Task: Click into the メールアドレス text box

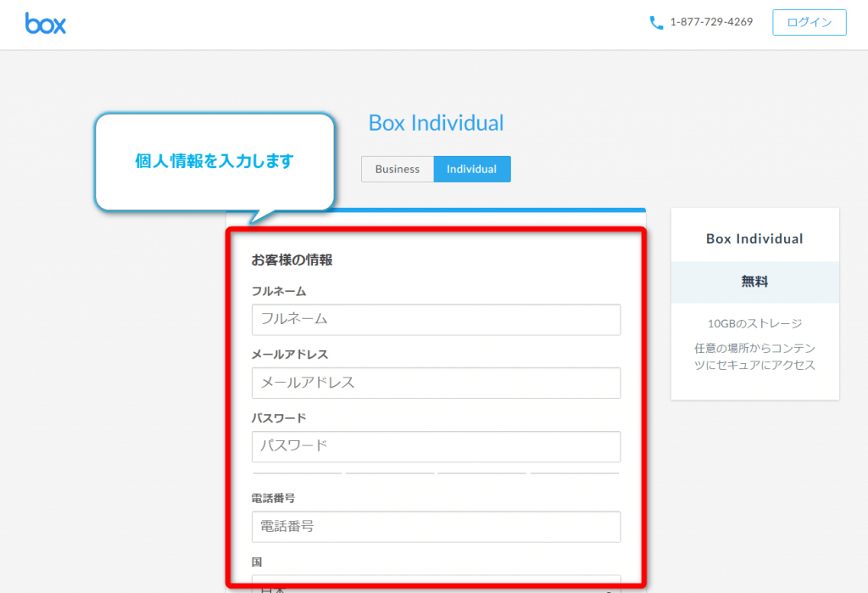Action: (x=436, y=383)
